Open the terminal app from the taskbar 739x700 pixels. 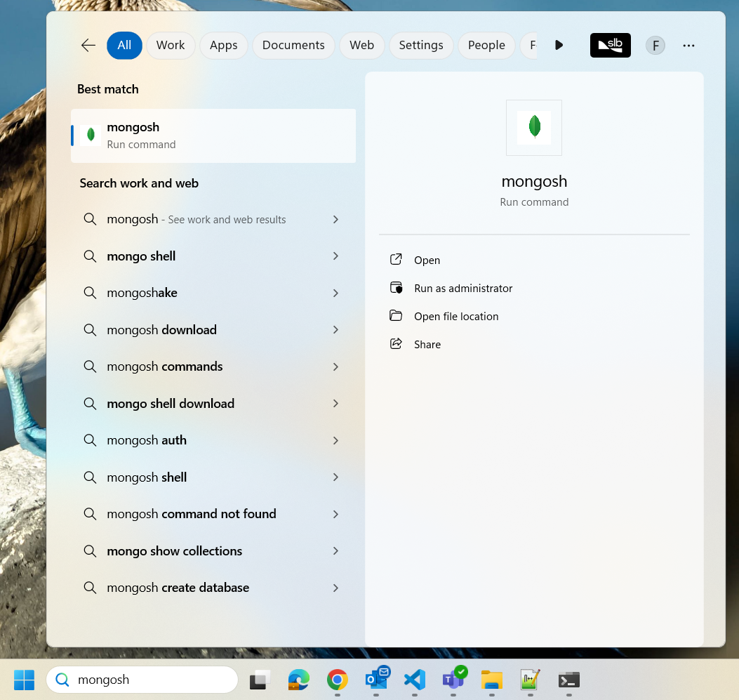coord(569,680)
